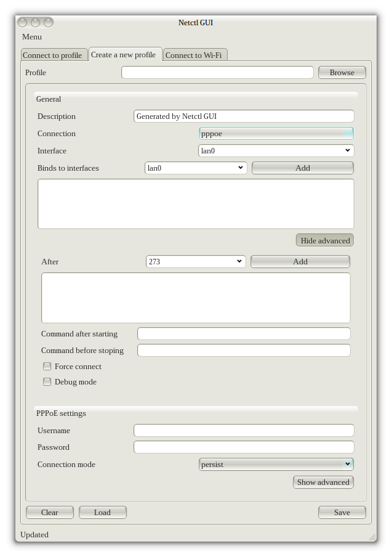
Task: Open the Menu in the menu bar
Action: (32, 37)
